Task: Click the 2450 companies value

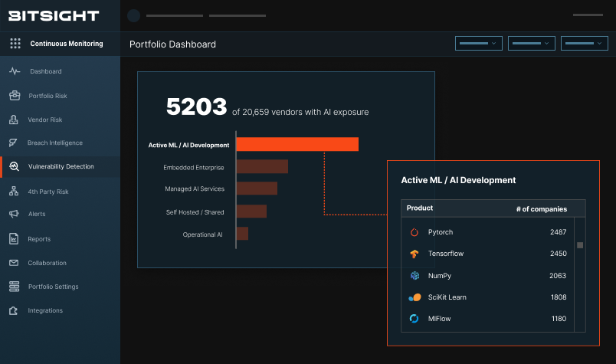Action: point(559,254)
